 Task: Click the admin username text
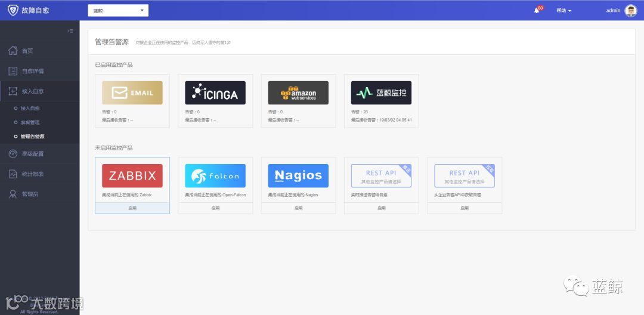(x=613, y=10)
